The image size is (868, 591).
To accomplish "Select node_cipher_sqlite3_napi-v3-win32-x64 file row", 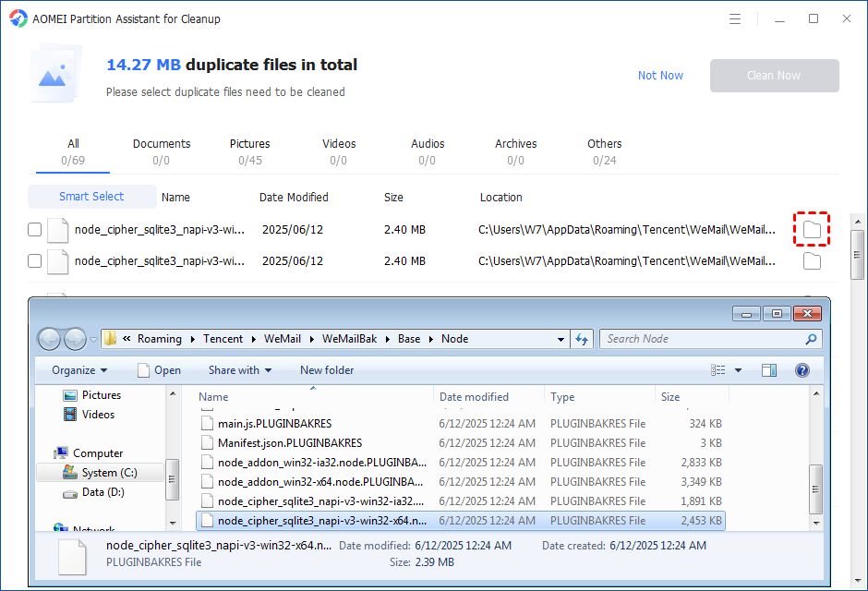I will point(461,521).
